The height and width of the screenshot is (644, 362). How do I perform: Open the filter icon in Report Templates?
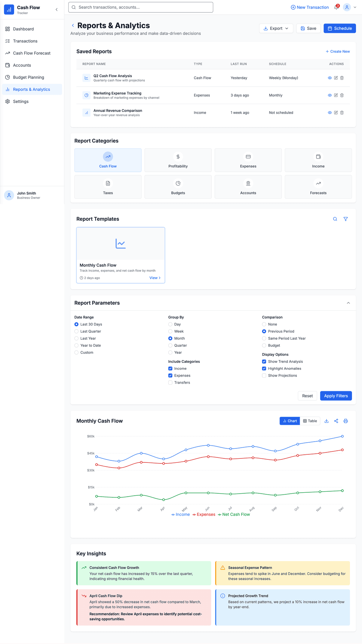pos(346,219)
